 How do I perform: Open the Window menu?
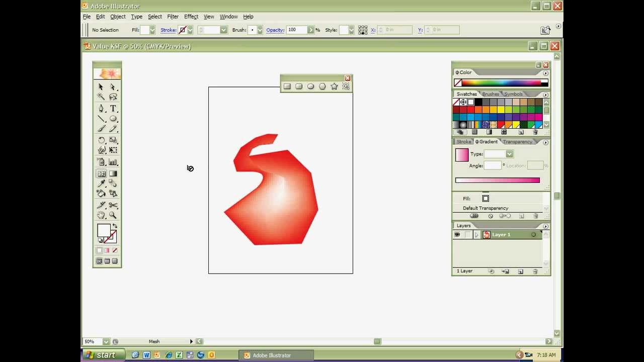click(x=228, y=17)
